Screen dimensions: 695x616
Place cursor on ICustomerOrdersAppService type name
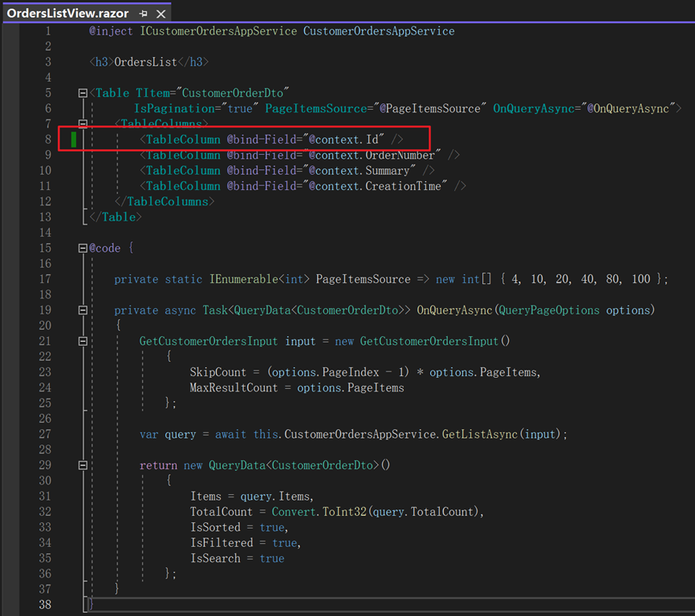[x=218, y=31]
